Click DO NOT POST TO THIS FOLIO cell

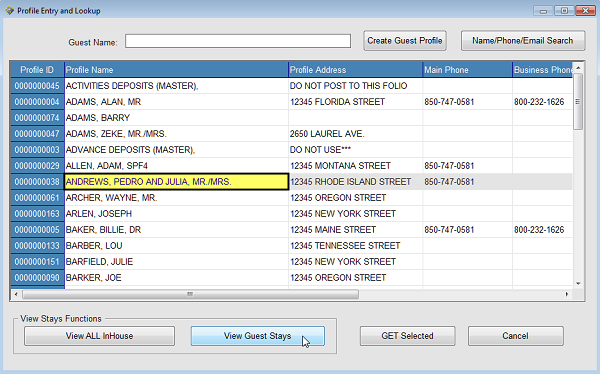pos(355,86)
